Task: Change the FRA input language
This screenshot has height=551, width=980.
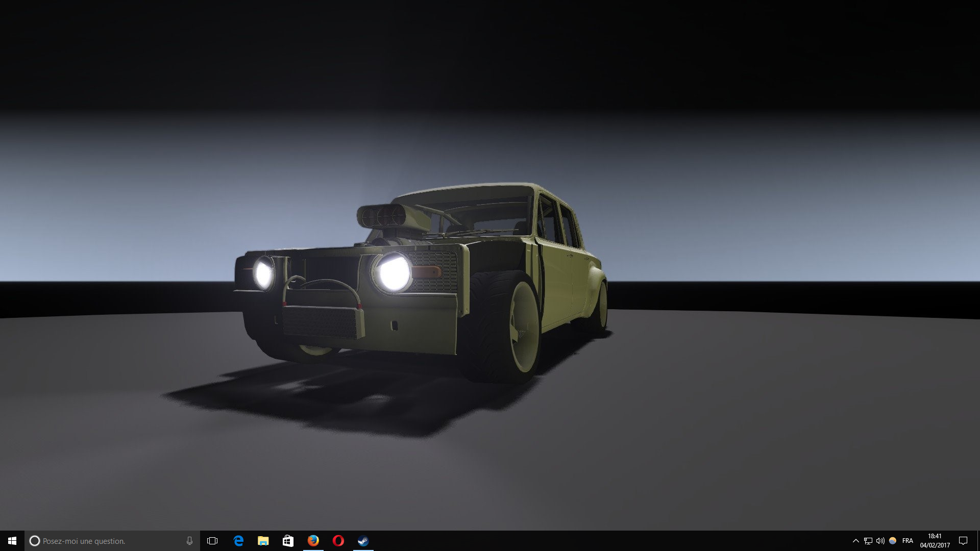Action: (x=908, y=541)
